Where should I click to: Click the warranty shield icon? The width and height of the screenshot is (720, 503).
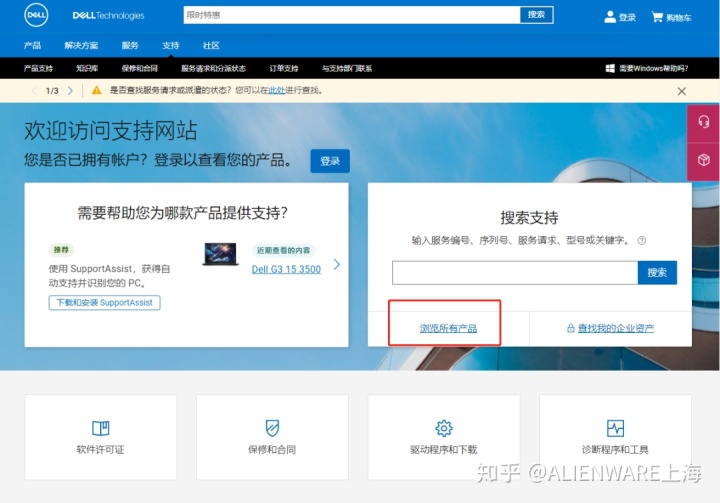(272, 428)
